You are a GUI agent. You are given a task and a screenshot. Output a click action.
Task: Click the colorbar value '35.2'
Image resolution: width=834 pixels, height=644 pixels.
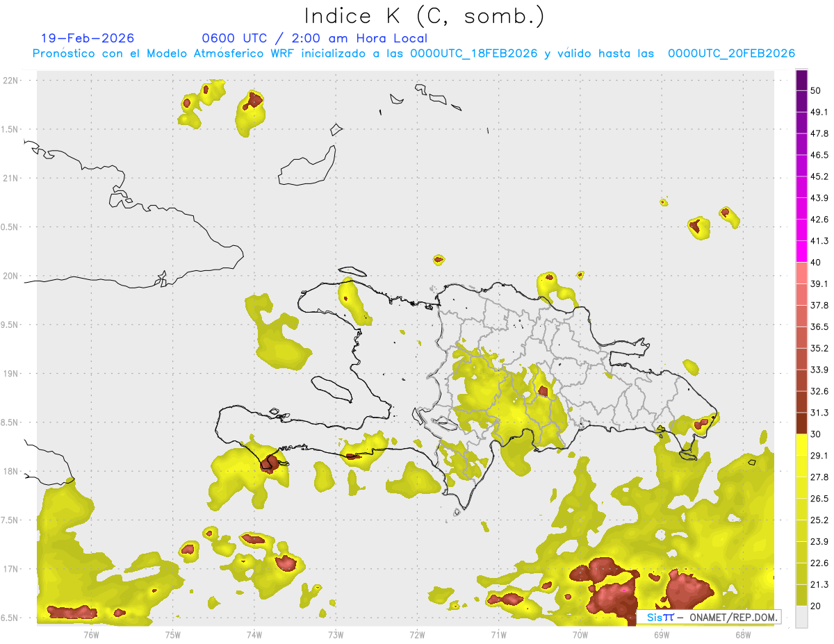tap(819, 348)
